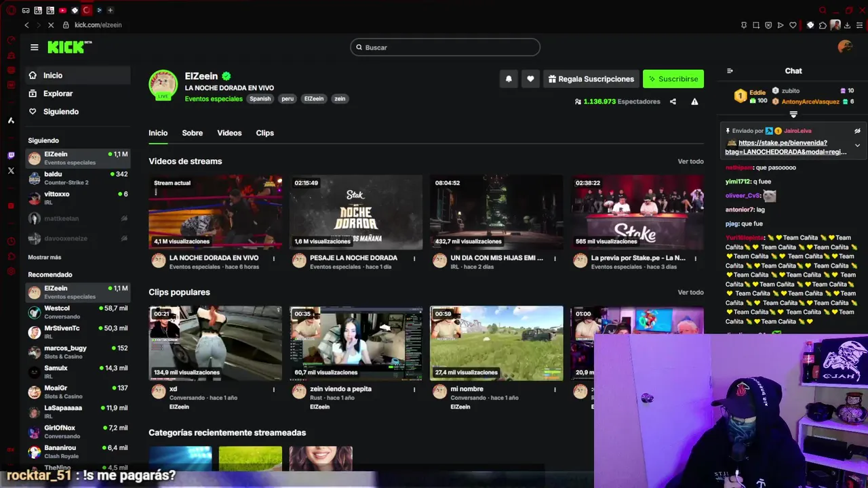Switch to the Sobre tab

193,133
